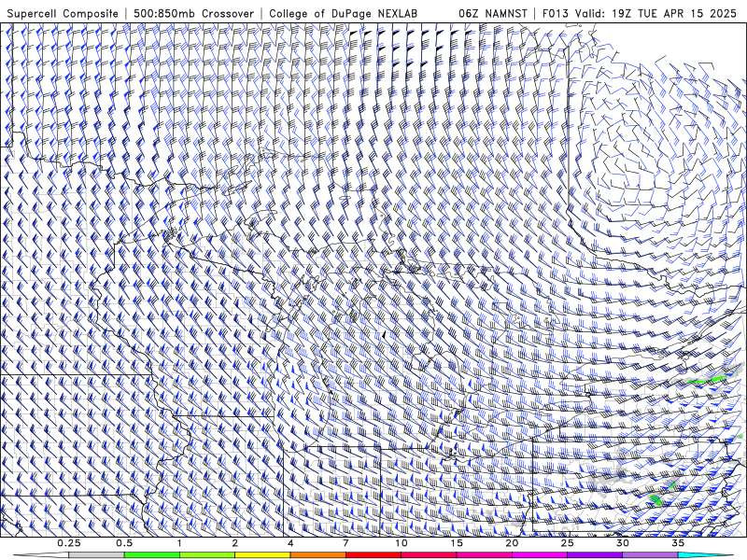This screenshot has height=560, width=747.
Task: Select the orange 4–7 color bar segment
Action: (x=317, y=555)
